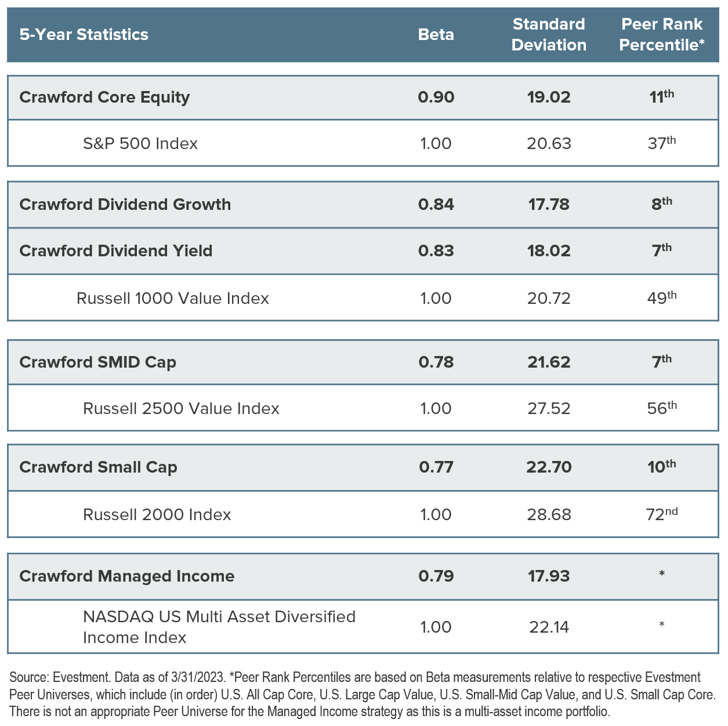The width and height of the screenshot is (728, 726).
Task: Click the Peer Rank Percentile header
Action: (x=661, y=35)
